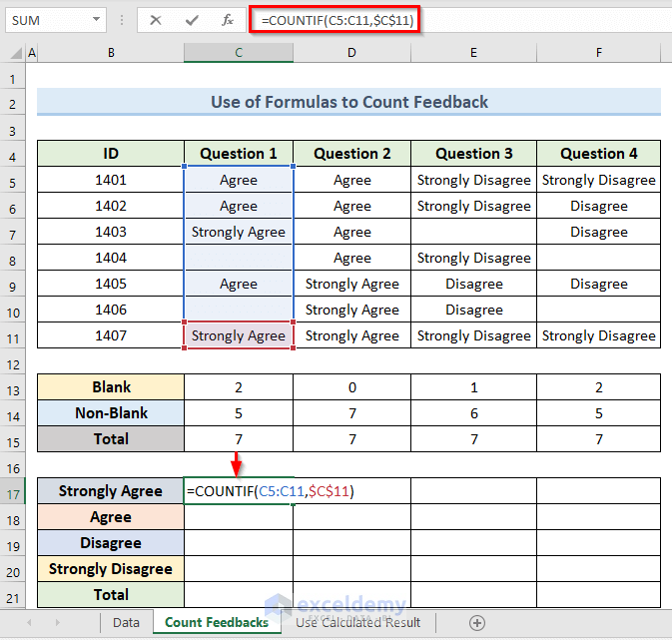Image resolution: width=672 pixels, height=640 pixels.
Task: Click 'Strongly Agree' in Question 2 row 1406
Action: 351,310
